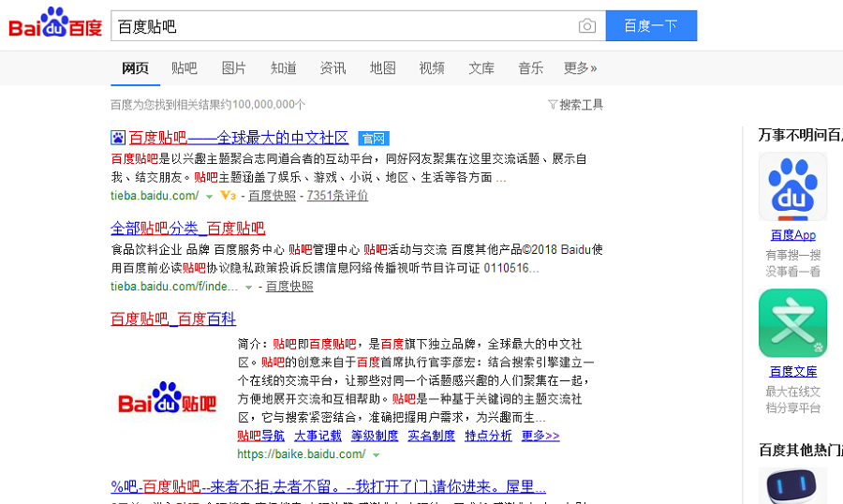Click the 实名制度 sublink
The height and width of the screenshot is (504, 843).
pos(431,436)
